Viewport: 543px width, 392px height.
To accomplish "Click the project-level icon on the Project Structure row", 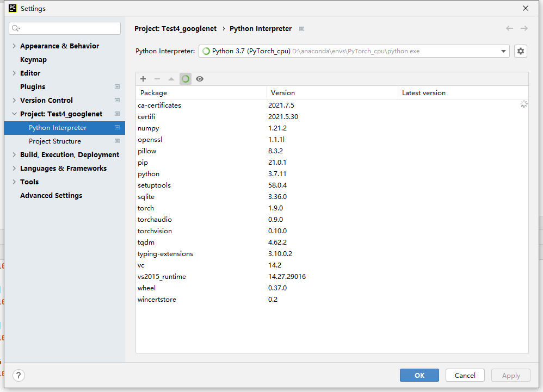I will tap(117, 141).
